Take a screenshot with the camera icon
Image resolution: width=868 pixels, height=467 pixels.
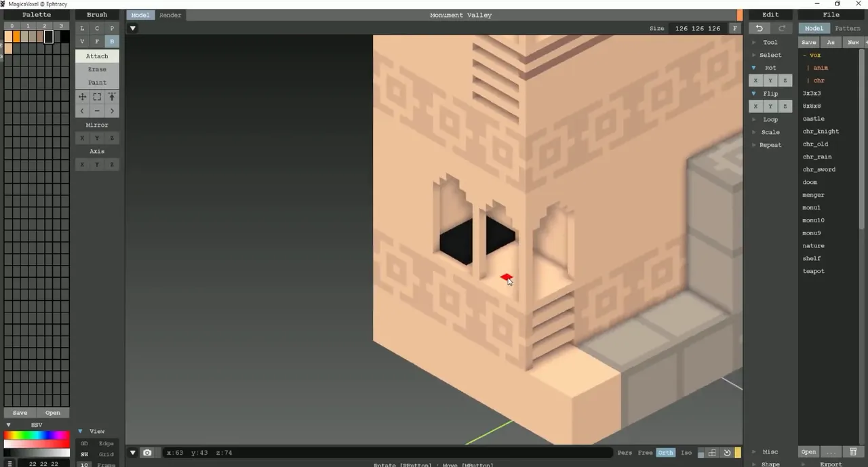point(147,453)
